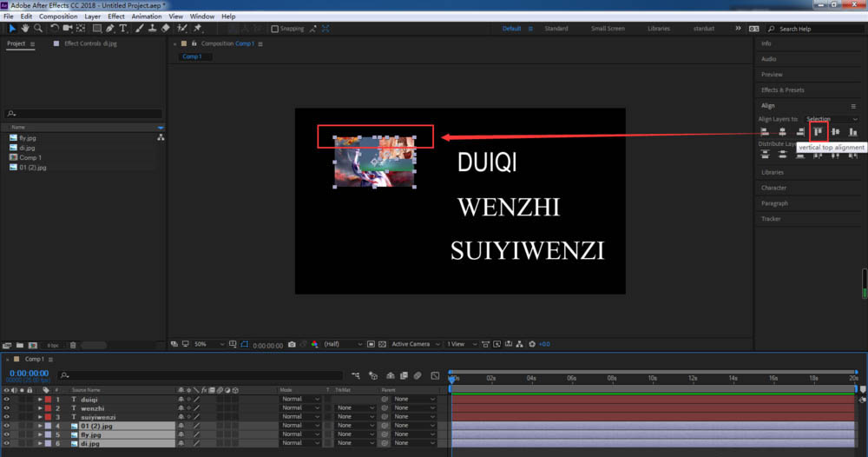Open Align Layers to Selection dropdown
The image size is (868, 457).
832,119
